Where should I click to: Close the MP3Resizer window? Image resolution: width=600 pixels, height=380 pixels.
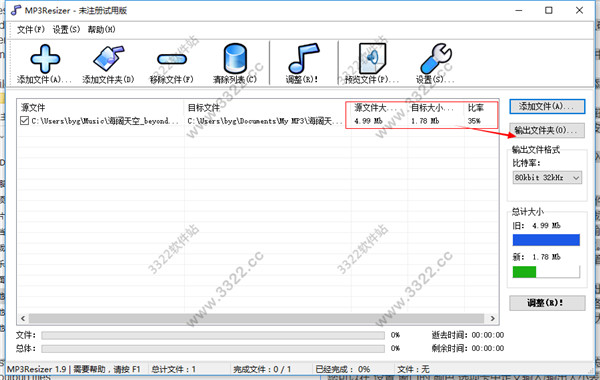(x=579, y=10)
